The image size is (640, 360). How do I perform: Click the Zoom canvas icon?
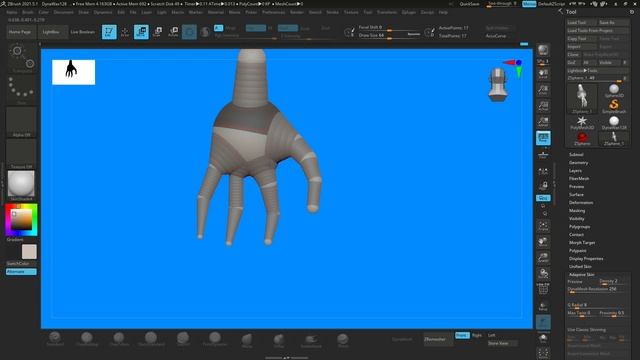(x=543, y=90)
